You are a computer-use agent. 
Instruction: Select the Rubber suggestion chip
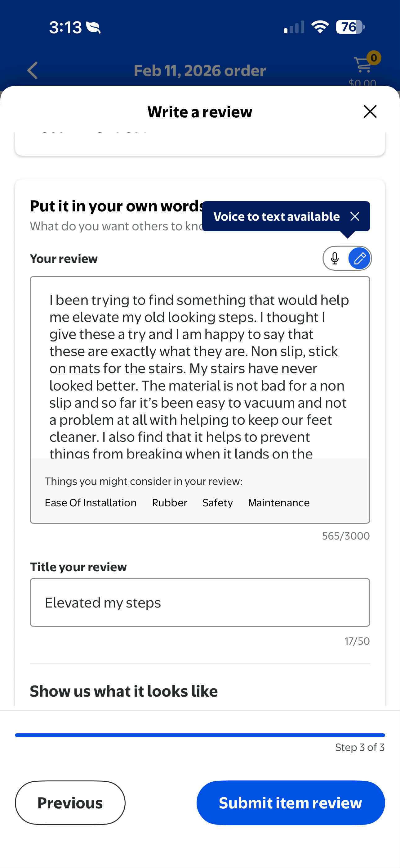coord(169,503)
